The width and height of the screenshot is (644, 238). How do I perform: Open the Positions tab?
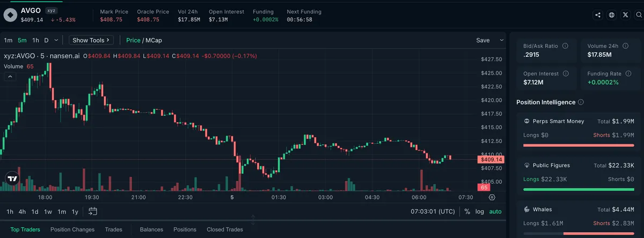(185, 229)
